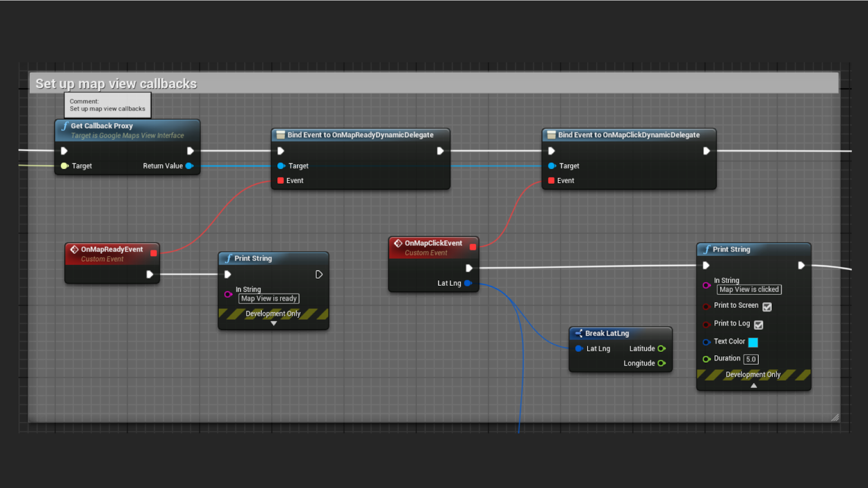The image size is (868, 488).
Task: Collapse the Map View is clicked Print String node
Action: (x=754, y=386)
